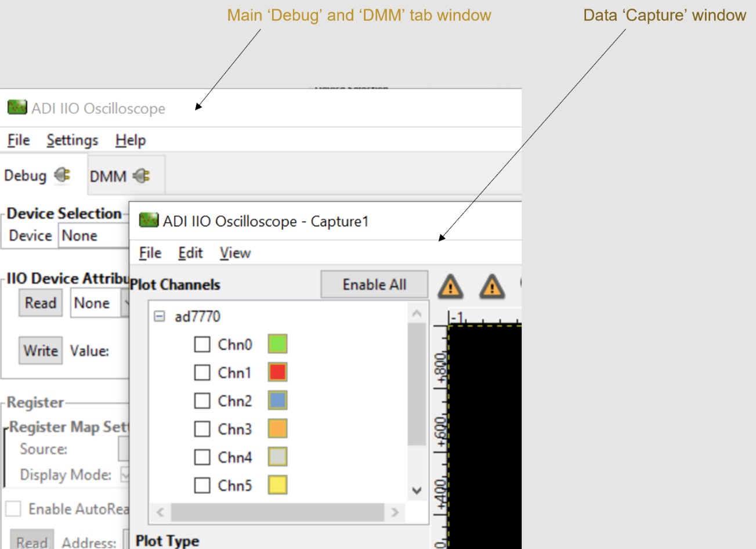Collapse the ad7770 device tree node
Image resolution: width=756 pixels, height=549 pixels.
[x=159, y=316]
